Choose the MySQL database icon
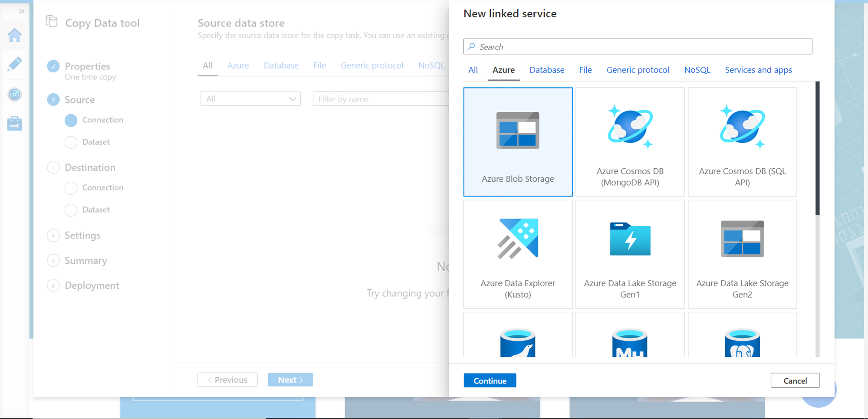This screenshot has height=419, width=868. [630, 343]
